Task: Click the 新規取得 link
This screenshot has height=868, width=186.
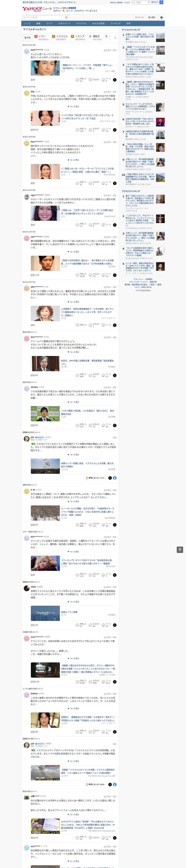Action: [x=72, y=8]
